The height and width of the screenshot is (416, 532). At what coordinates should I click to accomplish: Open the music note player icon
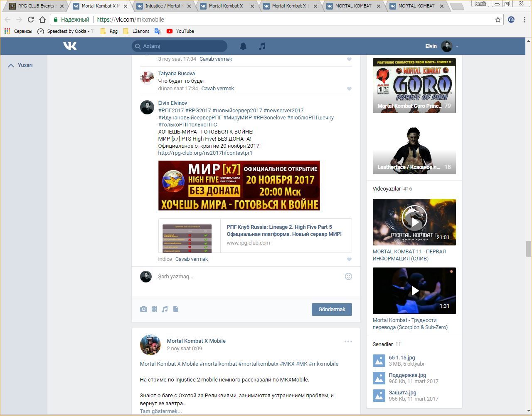tap(262, 46)
